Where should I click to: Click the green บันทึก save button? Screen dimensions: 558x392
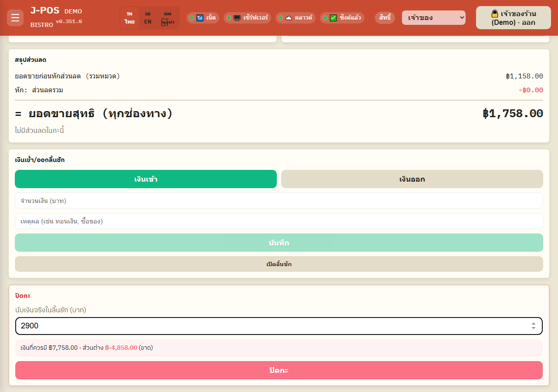(x=279, y=243)
